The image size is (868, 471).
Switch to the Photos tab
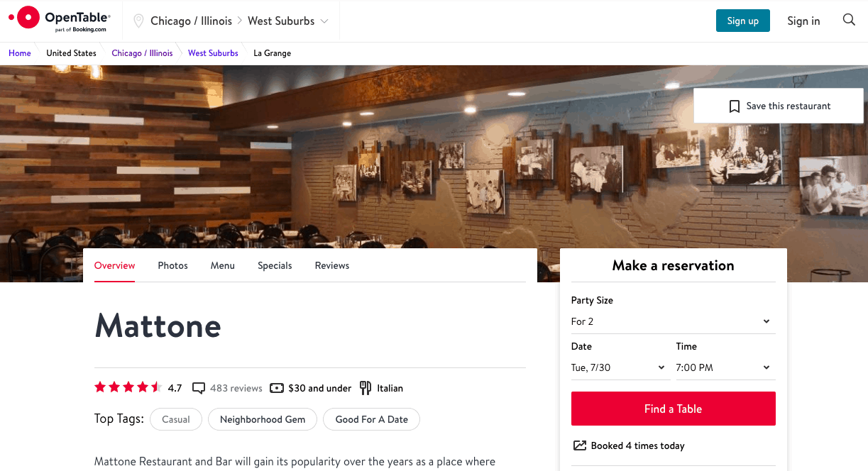pos(172,265)
